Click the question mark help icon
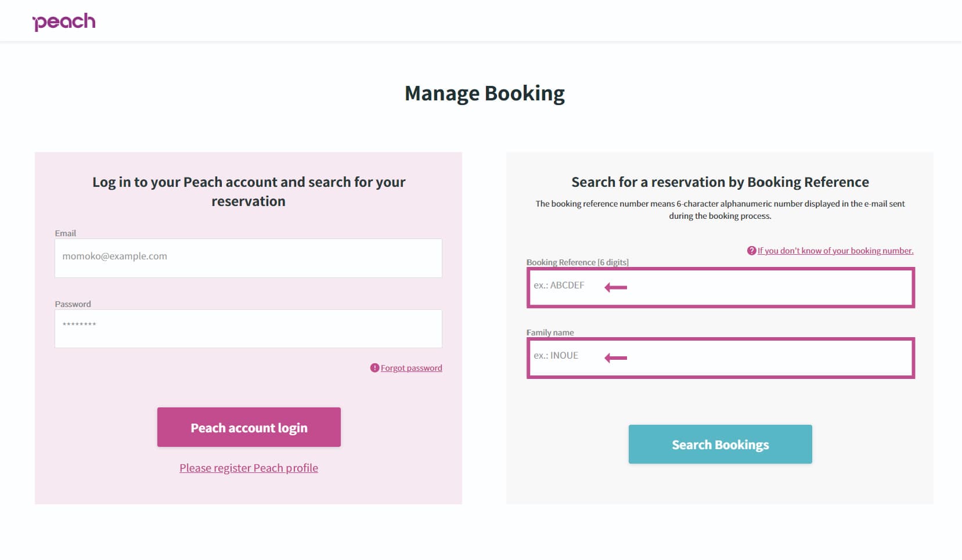Image resolution: width=962 pixels, height=560 pixels. click(x=752, y=251)
